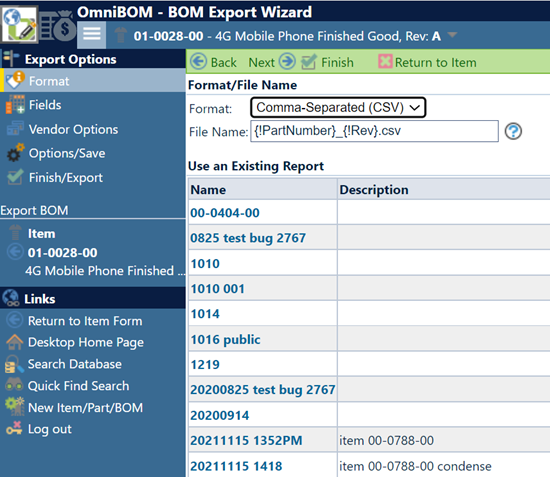
Task: Select report 0825 test bug 2767
Action: (x=248, y=238)
